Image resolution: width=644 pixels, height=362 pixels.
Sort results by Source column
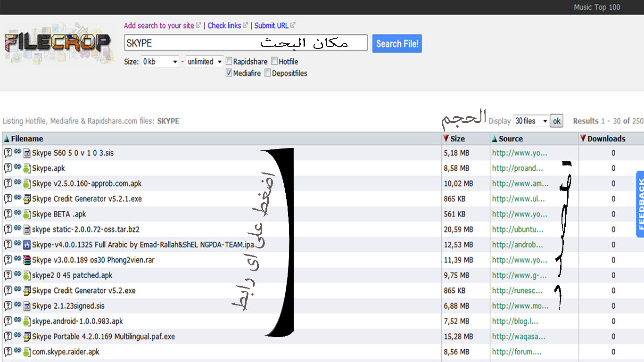click(507, 139)
